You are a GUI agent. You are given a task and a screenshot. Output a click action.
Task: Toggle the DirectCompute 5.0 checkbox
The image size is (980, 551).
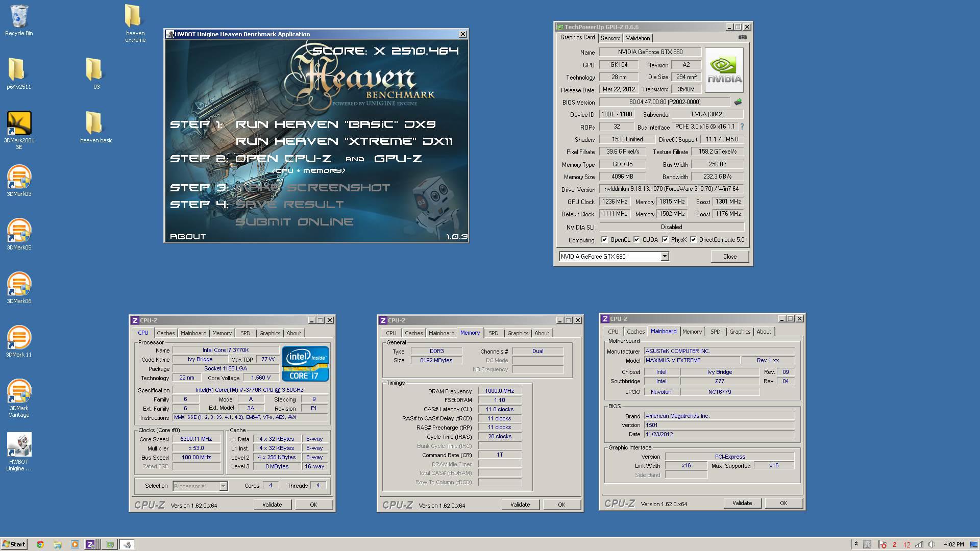coord(693,239)
